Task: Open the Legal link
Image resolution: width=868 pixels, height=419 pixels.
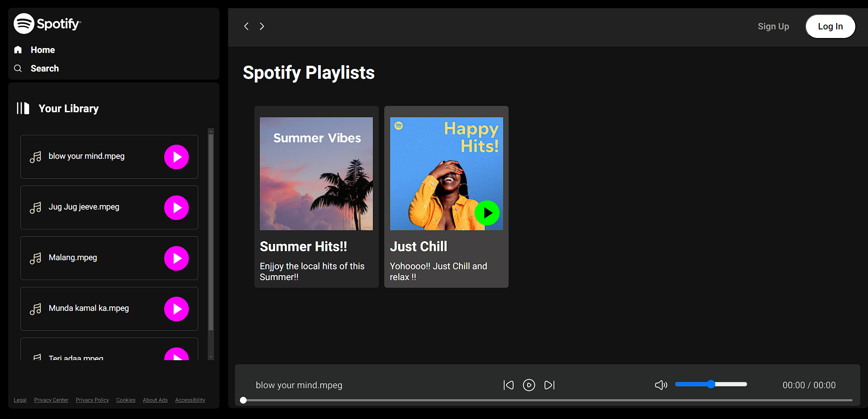Action: point(20,400)
